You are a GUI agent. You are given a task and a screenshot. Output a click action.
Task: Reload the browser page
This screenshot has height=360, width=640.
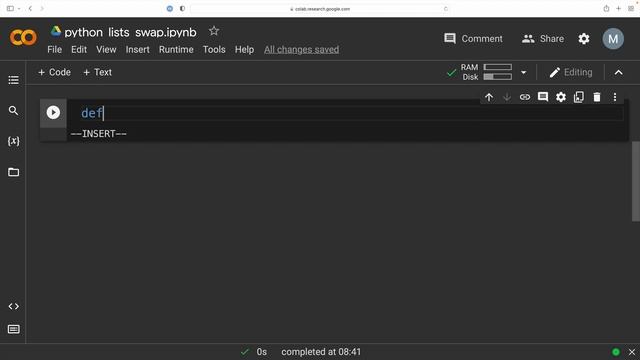tap(445, 9)
